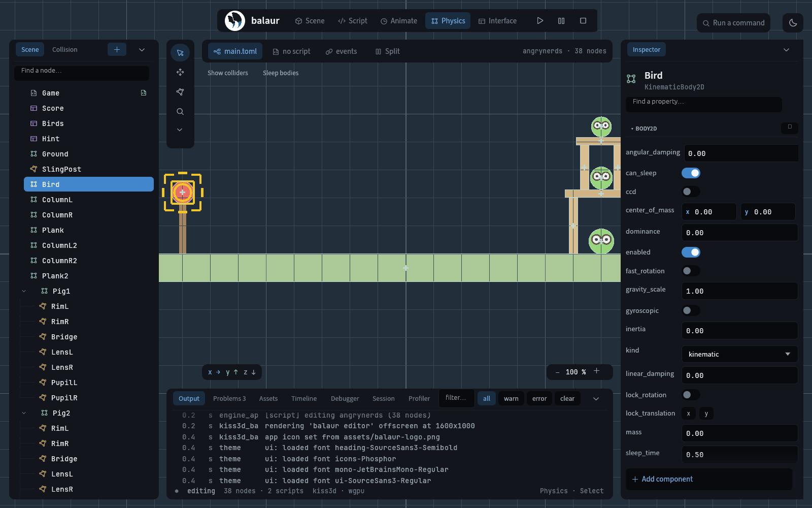Expand more viewport tools chevron

(x=180, y=130)
